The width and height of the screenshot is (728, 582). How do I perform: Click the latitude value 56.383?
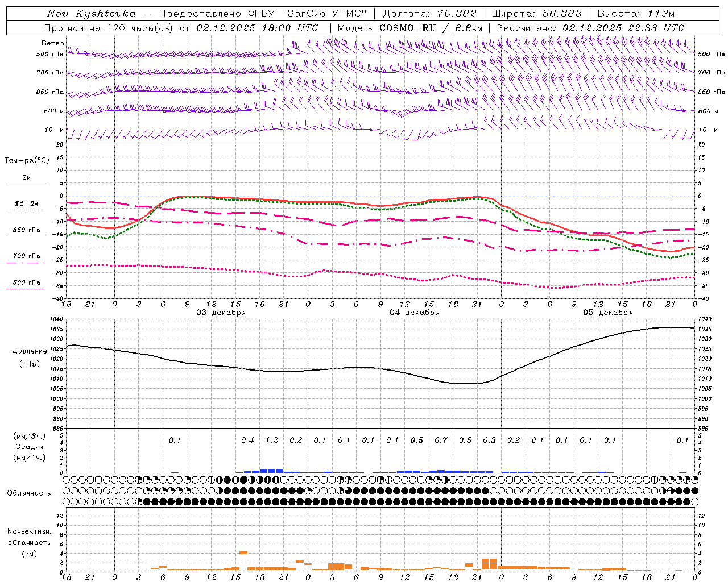[x=562, y=14]
